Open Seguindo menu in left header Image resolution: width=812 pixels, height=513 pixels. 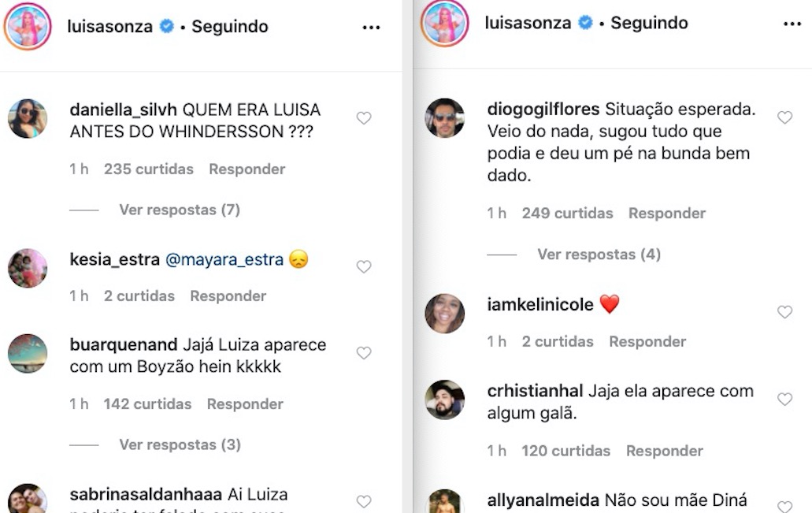point(230,27)
